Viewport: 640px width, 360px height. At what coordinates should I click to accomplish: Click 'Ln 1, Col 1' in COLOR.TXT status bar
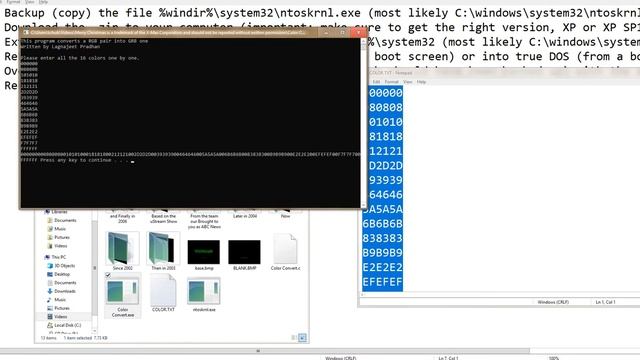click(605, 302)
